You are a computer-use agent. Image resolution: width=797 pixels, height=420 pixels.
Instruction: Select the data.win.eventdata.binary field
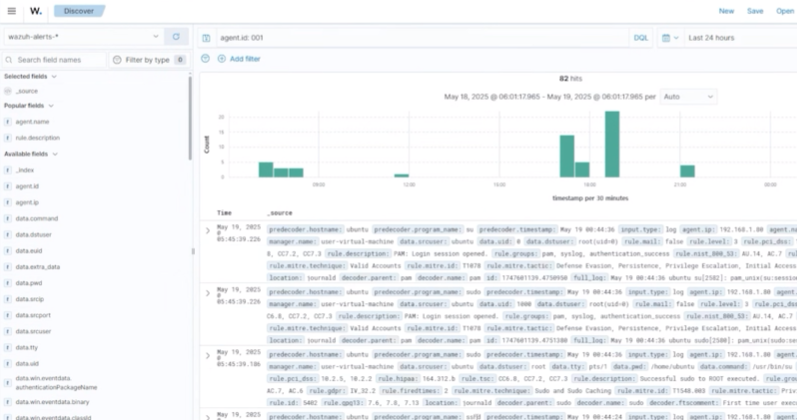click(x=52, y=402)
